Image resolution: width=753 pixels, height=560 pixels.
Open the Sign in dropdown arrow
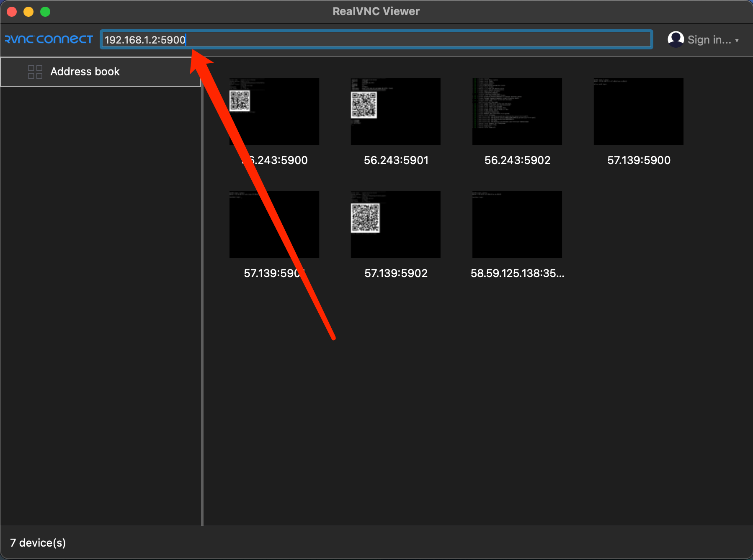point(737,40)
